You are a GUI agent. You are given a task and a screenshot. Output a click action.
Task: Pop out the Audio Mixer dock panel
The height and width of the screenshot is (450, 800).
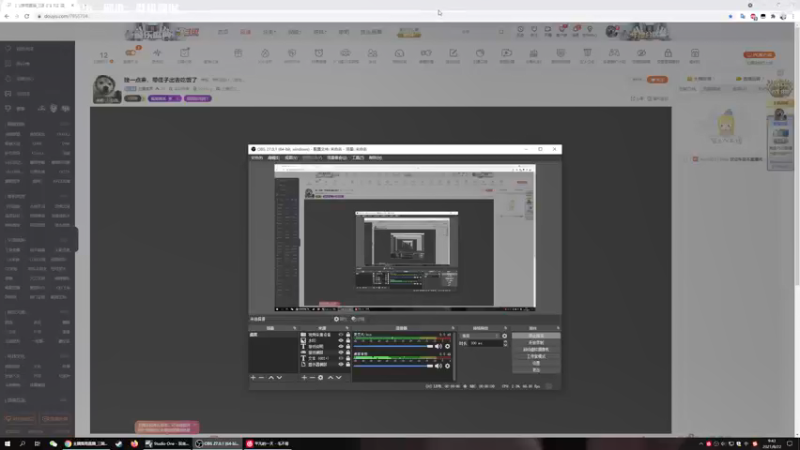[x=453, y=328]
